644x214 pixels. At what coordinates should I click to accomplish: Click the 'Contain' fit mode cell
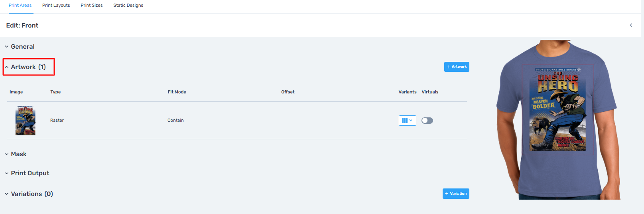[175, 120]
